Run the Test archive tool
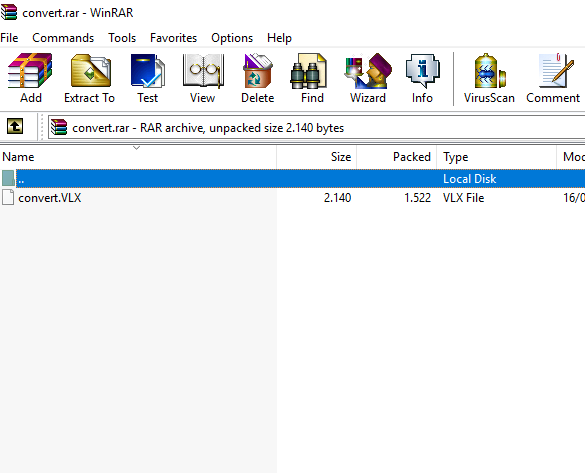Image resolution: width=585 pixels, height=473 pixels. coord(148,71)
